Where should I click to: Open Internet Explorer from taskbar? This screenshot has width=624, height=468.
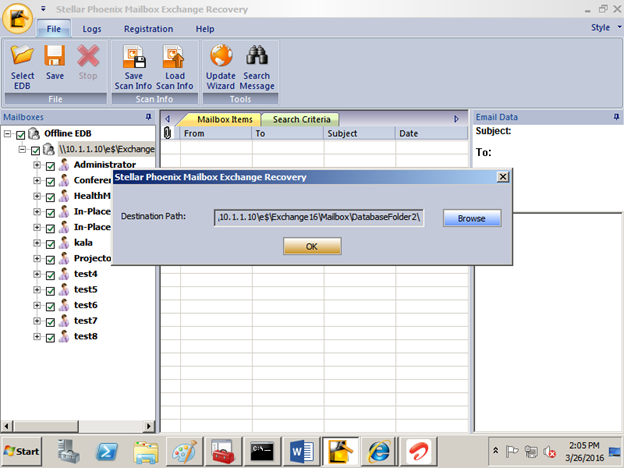point(378,452)
